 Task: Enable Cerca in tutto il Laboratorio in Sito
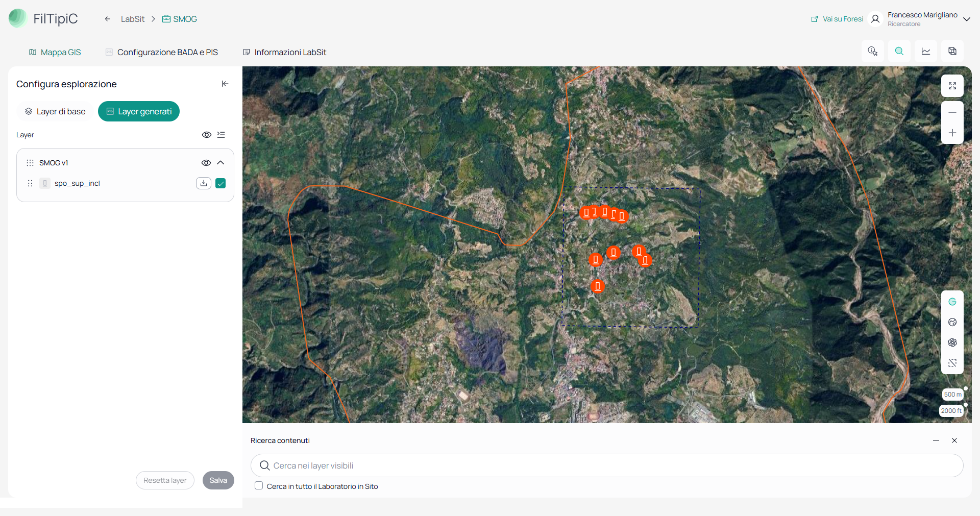click(x=259, y=486)
